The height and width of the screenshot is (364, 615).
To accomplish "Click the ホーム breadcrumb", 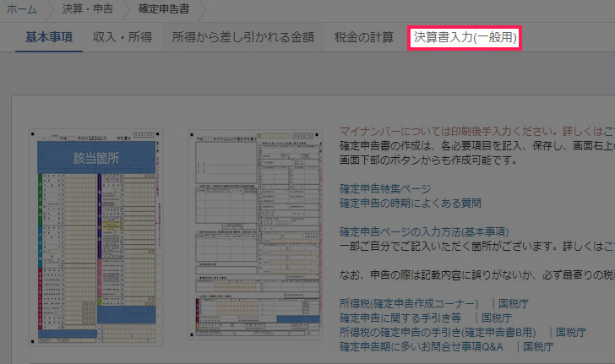I will click(21, 10).
